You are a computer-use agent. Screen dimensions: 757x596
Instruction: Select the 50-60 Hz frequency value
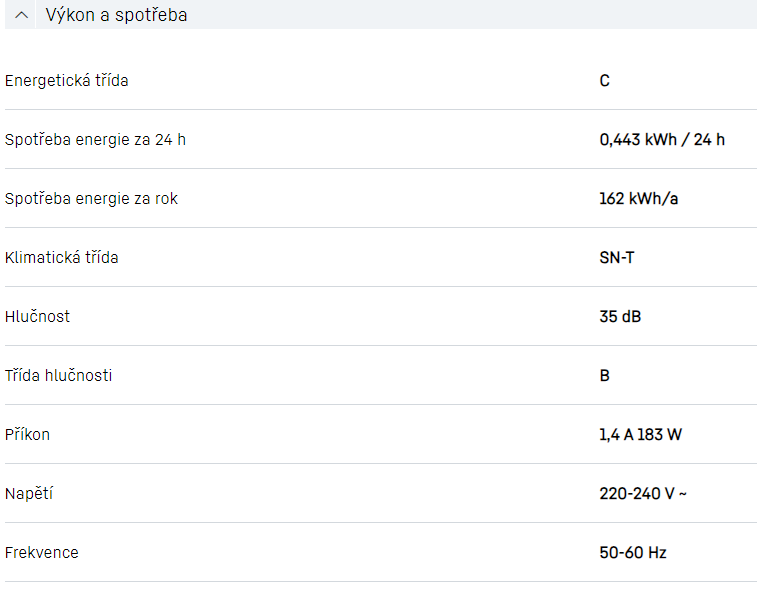coord(632,552)
